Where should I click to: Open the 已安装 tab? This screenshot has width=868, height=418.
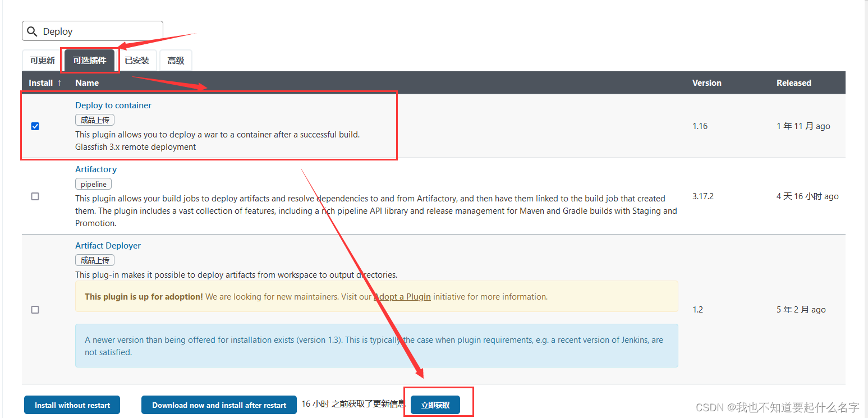pyautogui.click(x=137, y=61)
